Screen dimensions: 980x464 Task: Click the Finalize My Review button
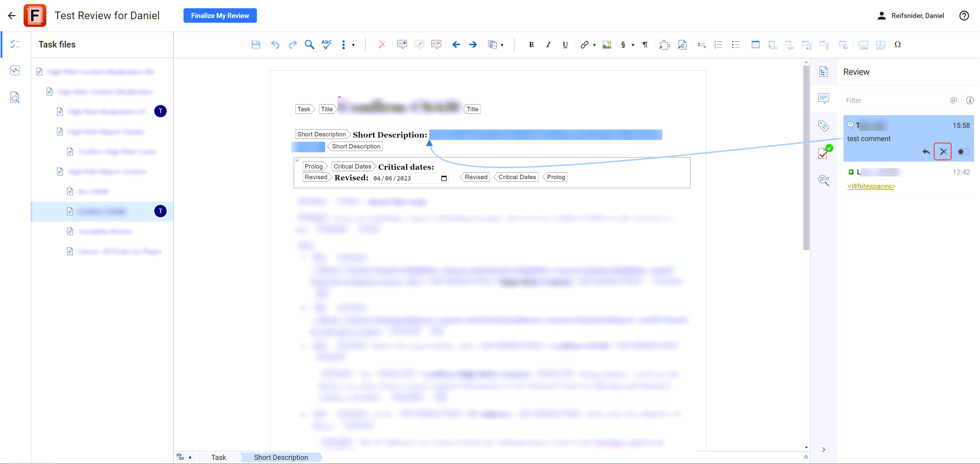tap(220, 16)
